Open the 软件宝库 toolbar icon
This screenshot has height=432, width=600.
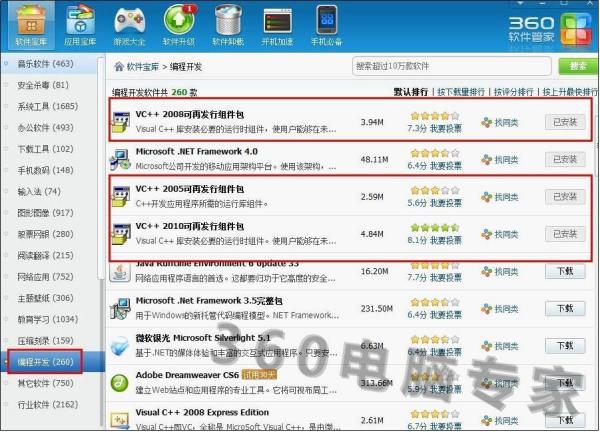pyautogui.click(x=31, y=25)
